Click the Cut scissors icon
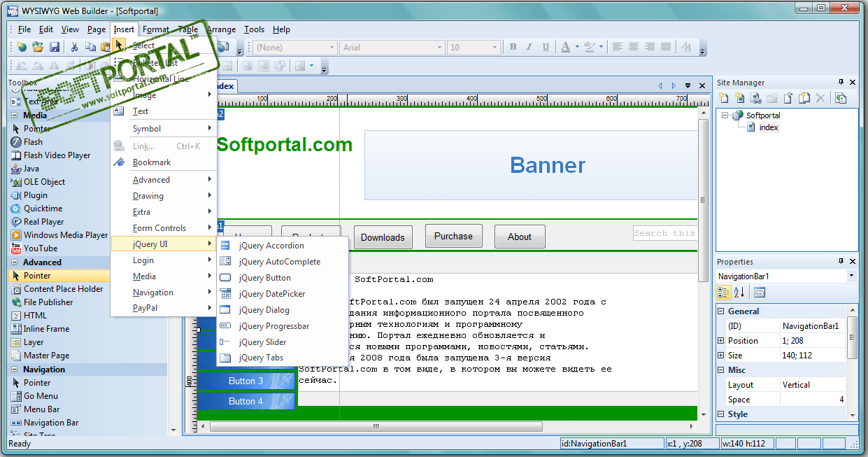This screenshot has height=457, width=868. click(74, 47)
